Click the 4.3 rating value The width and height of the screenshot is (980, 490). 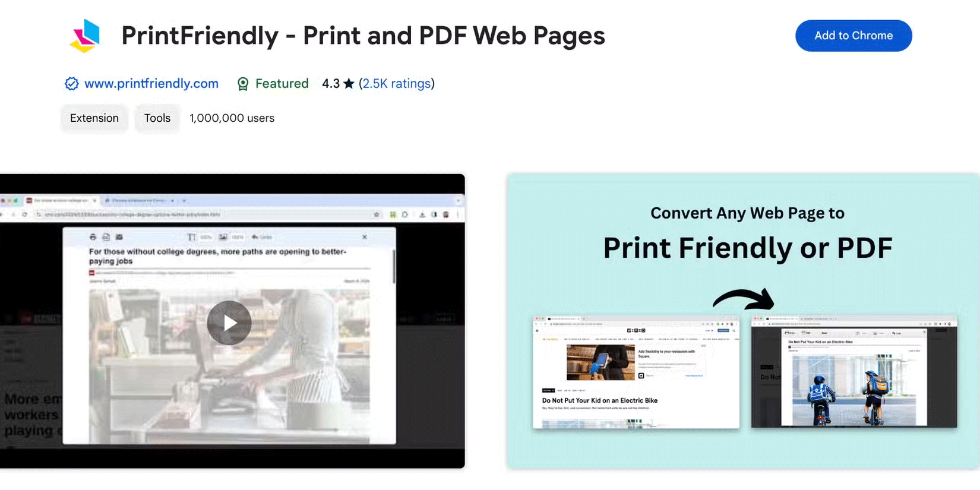(x=331, y=84)
